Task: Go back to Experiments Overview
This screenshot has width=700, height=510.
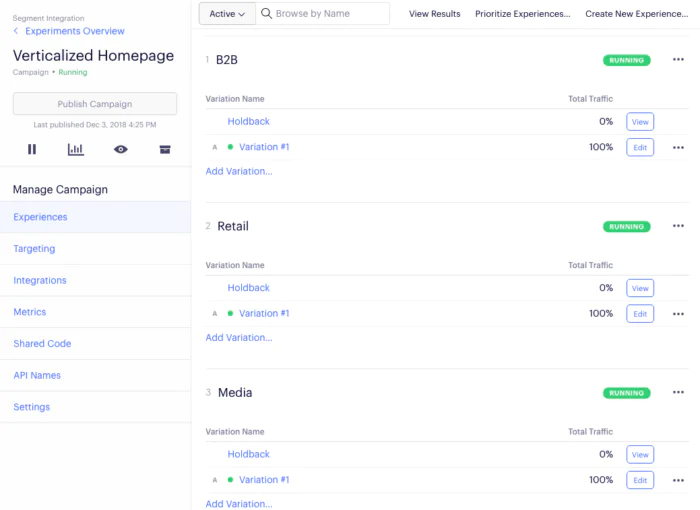Action: click(x=75, y=31)
